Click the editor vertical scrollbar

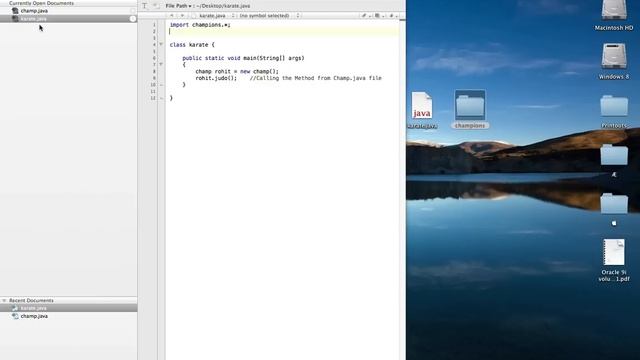point(402,190)
